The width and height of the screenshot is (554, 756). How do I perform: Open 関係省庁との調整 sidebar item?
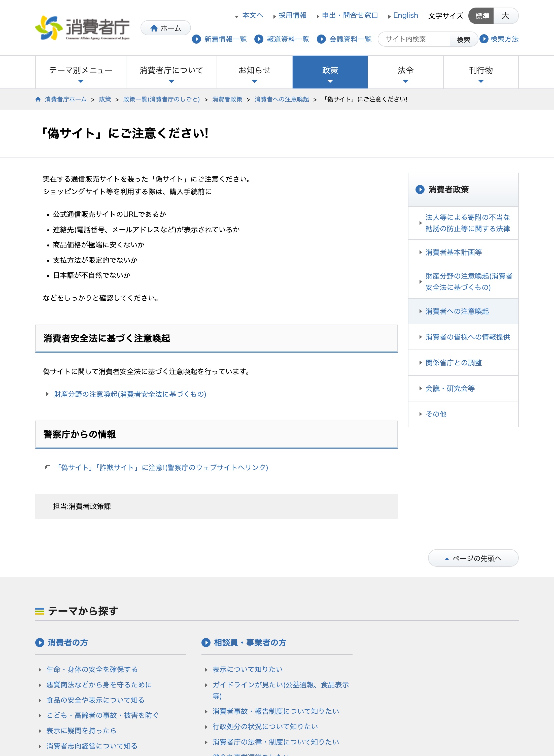463,363
